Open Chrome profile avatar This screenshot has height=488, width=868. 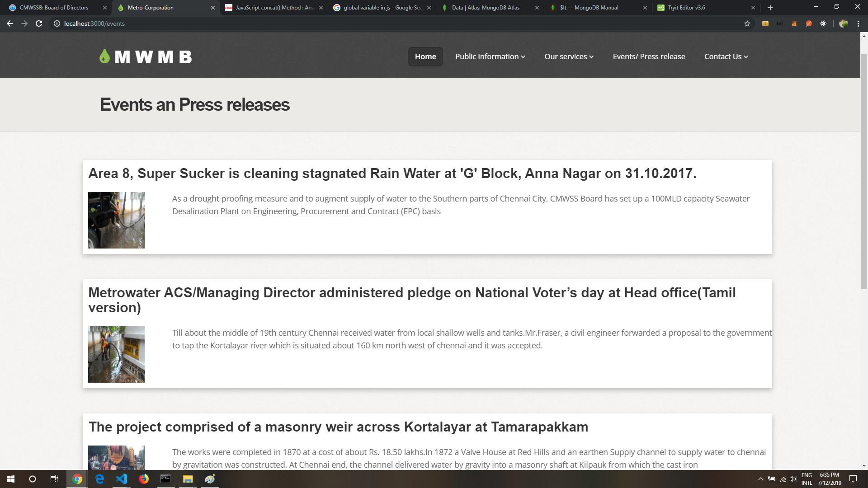pyautogui.click(x=844, y=23)
